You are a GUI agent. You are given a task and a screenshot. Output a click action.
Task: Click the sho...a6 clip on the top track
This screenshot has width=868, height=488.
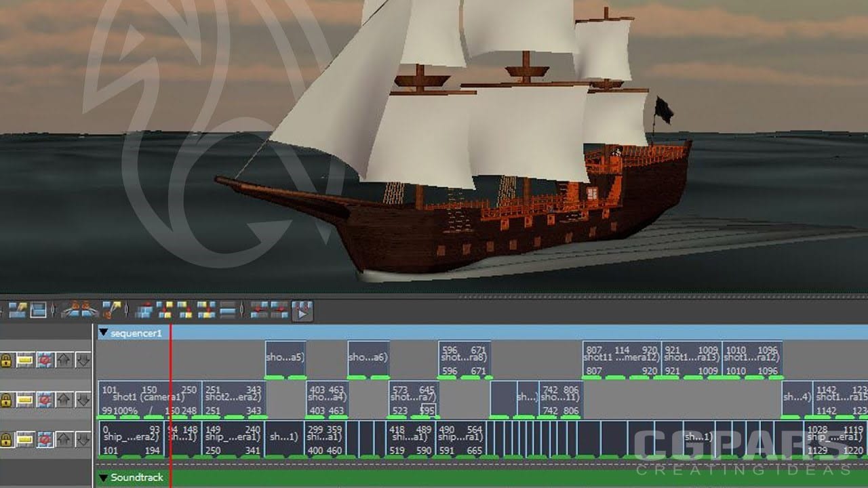point(368,358)
